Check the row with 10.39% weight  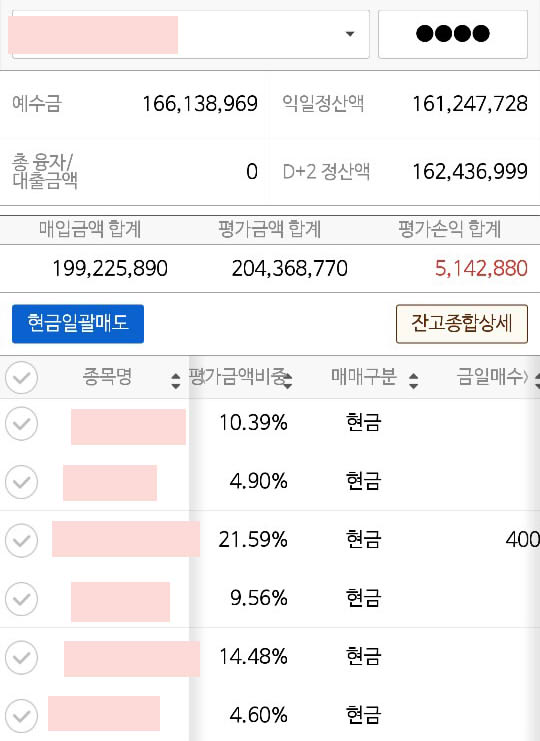(x=21, y=424)
